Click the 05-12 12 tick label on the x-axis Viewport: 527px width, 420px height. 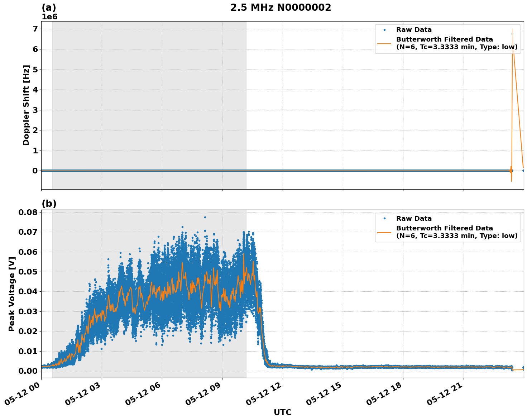[264, 393]
